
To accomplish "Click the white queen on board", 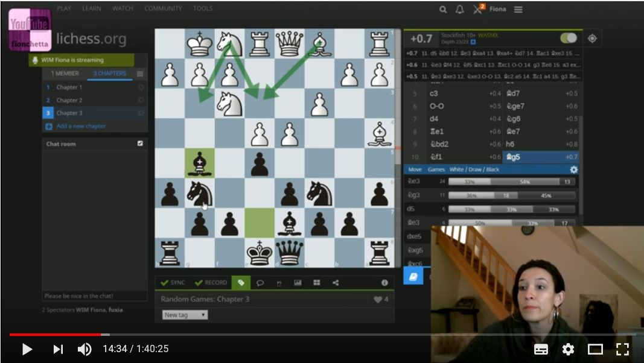I will tap(290, 43).
